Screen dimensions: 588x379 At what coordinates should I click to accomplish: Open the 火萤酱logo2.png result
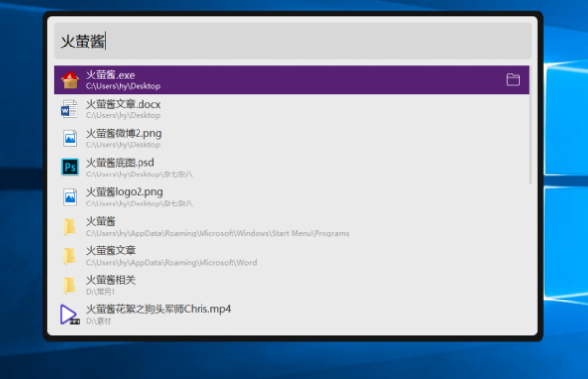pos(292,197)
